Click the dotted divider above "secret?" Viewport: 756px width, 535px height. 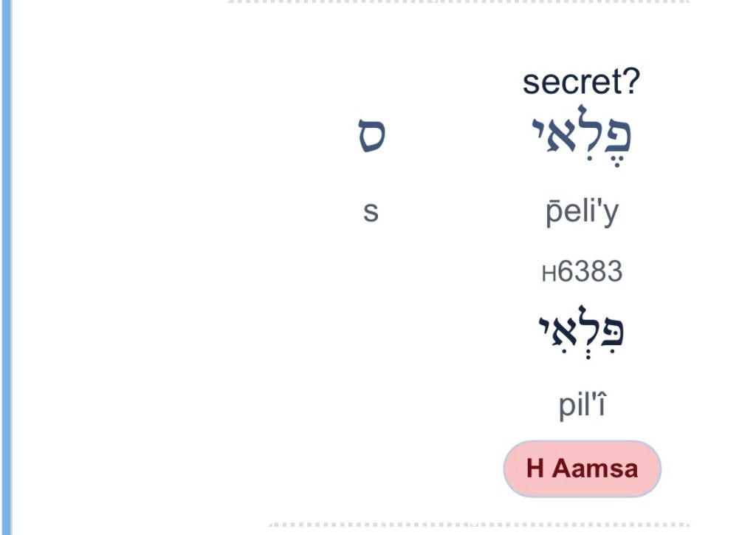pos(458,2)
